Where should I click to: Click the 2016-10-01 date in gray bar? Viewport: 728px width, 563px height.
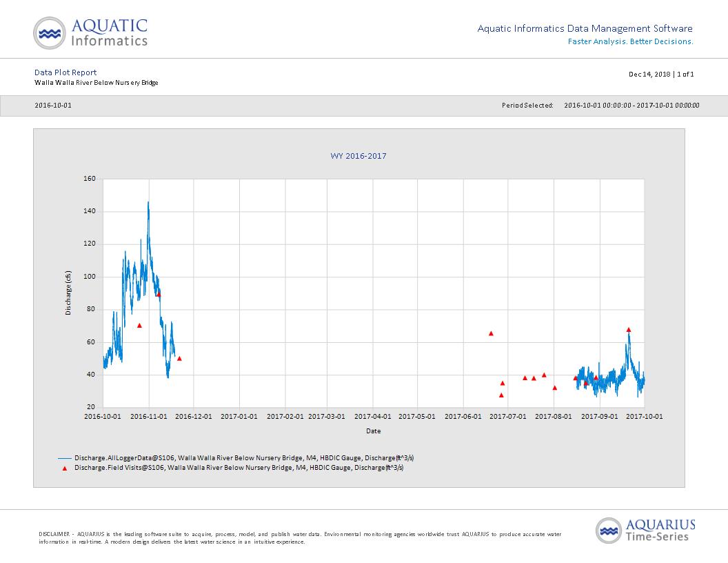[53, 106]
